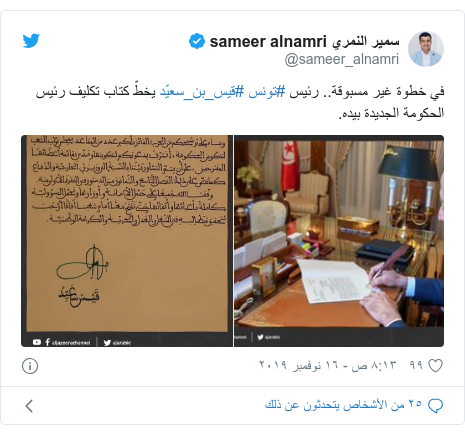Click the blue verified badge
465x435 pixels.
[x=197, y=41]
